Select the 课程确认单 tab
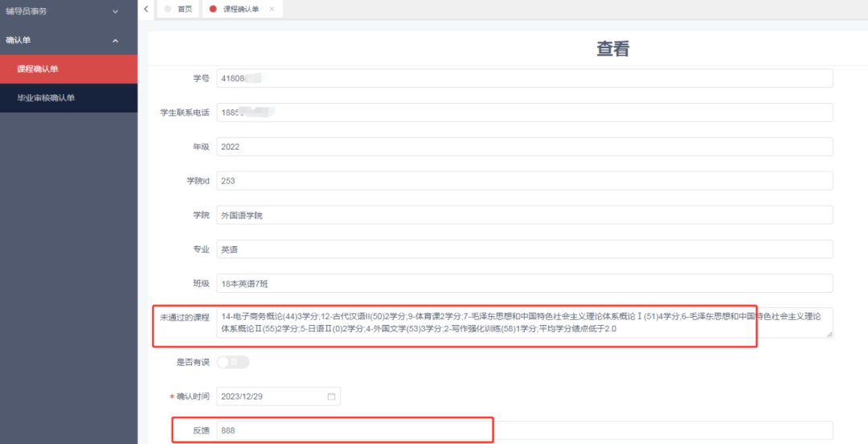Screen dimensions: 868x444 coord(241,9)
